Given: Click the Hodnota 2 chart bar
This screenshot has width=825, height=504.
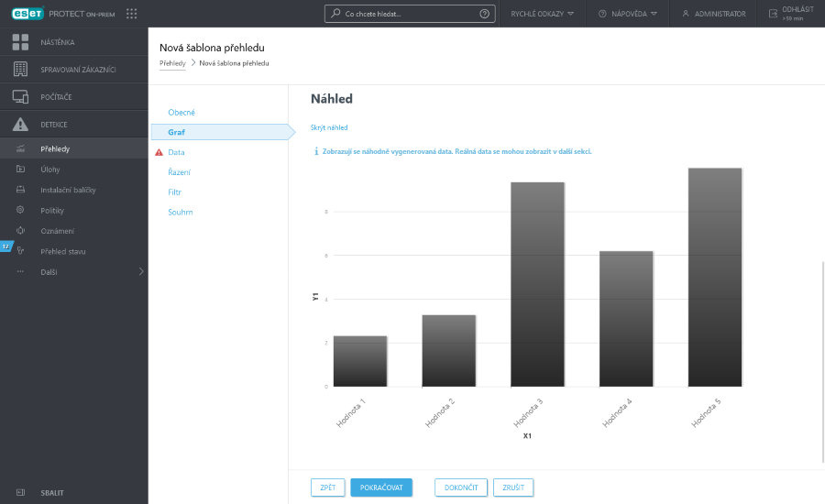Looking at the screenshot, I should tap(449, 351).
